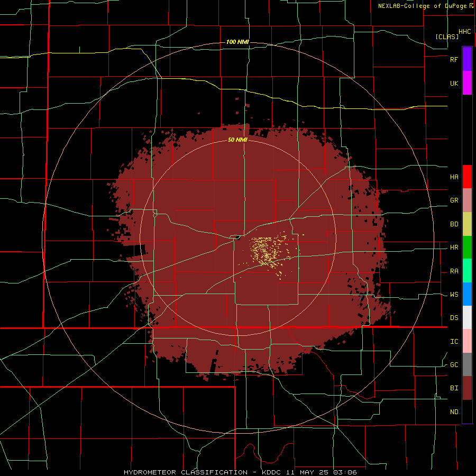Image resolution: width=476 pixels, height=476 pixels.
Task: Pick the HR green legend swatch
Action: [467, 248]
